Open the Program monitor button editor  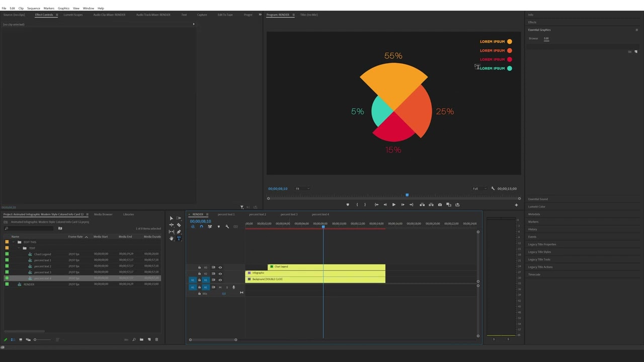click(516, 205)
